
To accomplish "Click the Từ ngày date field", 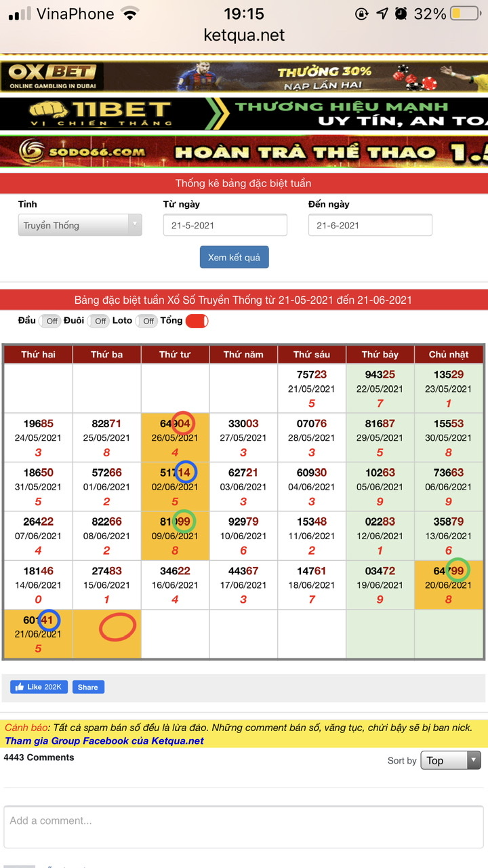I will point(225,225).
